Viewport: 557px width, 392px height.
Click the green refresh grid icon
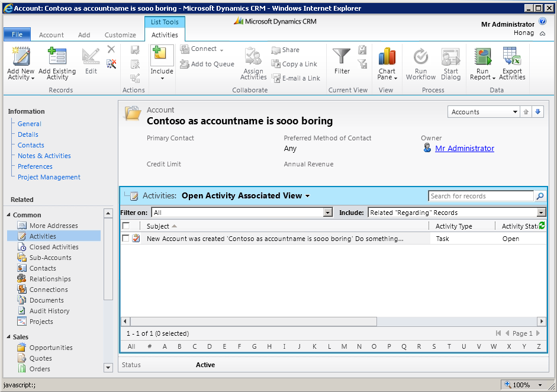542,226
